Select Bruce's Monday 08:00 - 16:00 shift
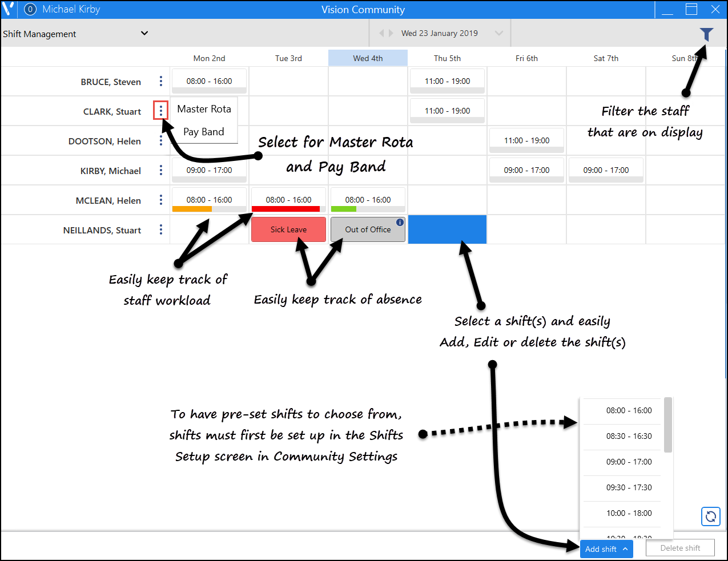This screenshot has width=728, height=561. point(209,81)
